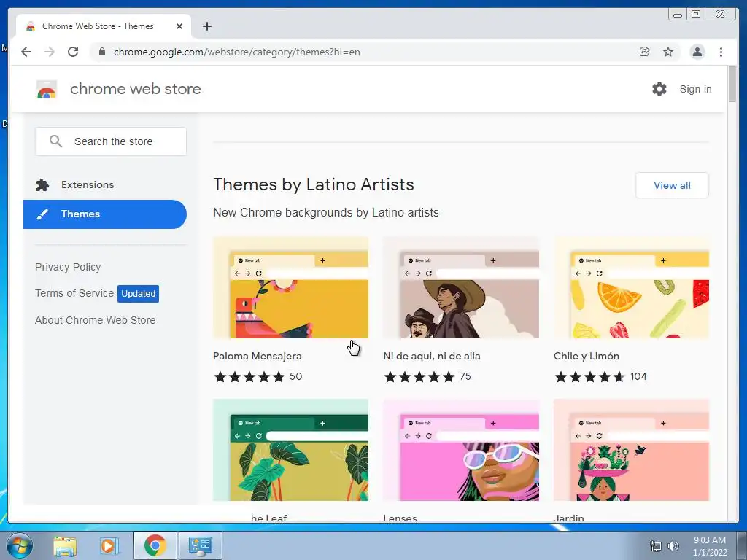Screen dimensions: 747x560
Task: Share this page from the address bar
Action: [645, 52]
